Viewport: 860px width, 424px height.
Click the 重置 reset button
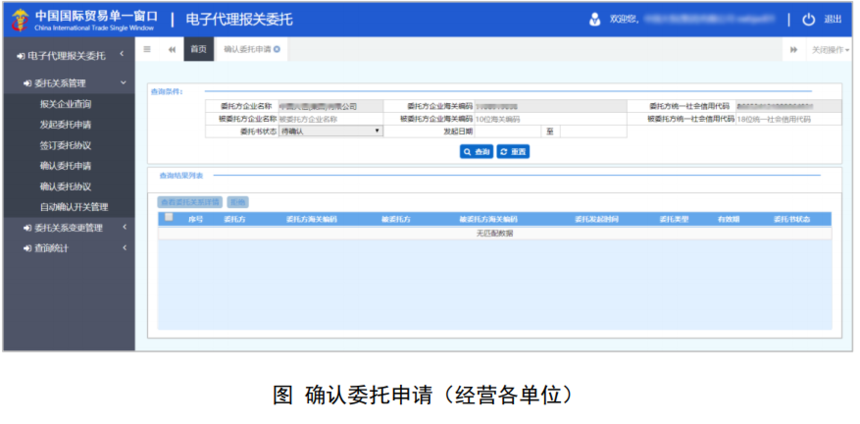click(512, 152)
